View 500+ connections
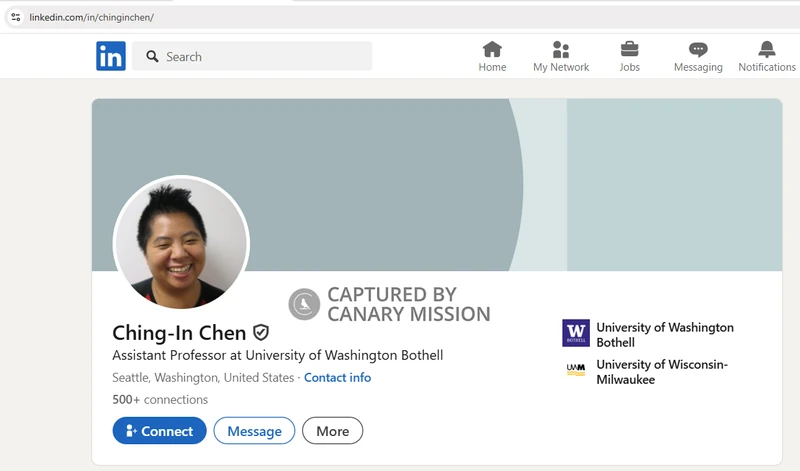This screenshot has width=800, height=471. click(x=160, y=400)
